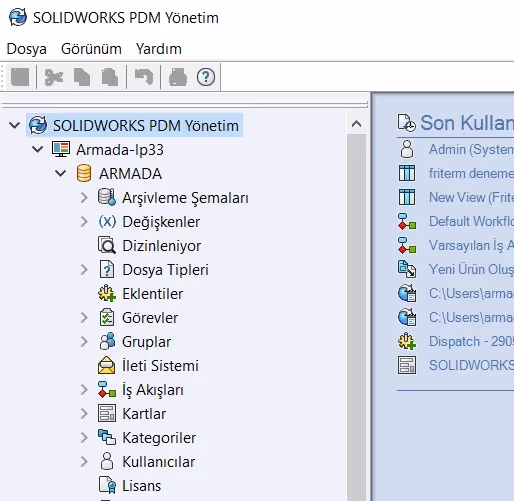The width and height of the screenshot is (514, 501).
Task: Click the İleti Sistemi envelope icon
Action: tap(107, 365)
